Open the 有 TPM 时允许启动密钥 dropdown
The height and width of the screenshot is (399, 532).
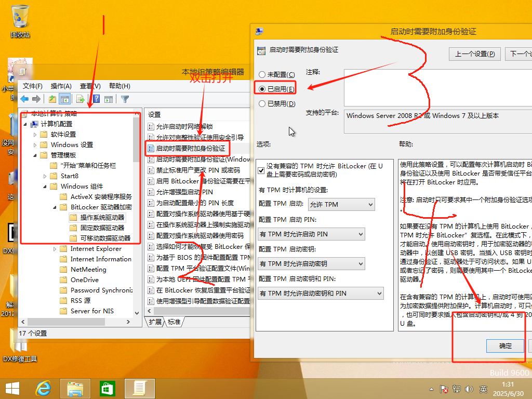point(312,263)
